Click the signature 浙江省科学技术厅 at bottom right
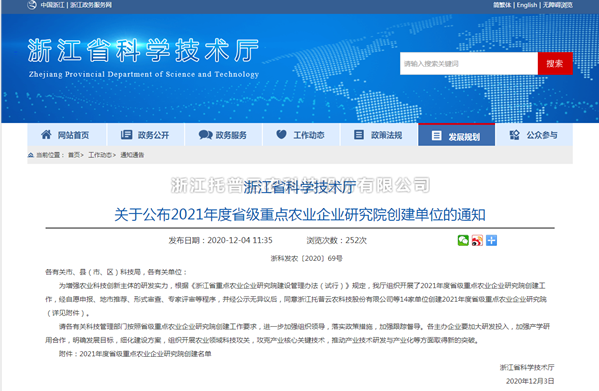The width and height of the screenshot is (599, 391). (x=527, y=367)
